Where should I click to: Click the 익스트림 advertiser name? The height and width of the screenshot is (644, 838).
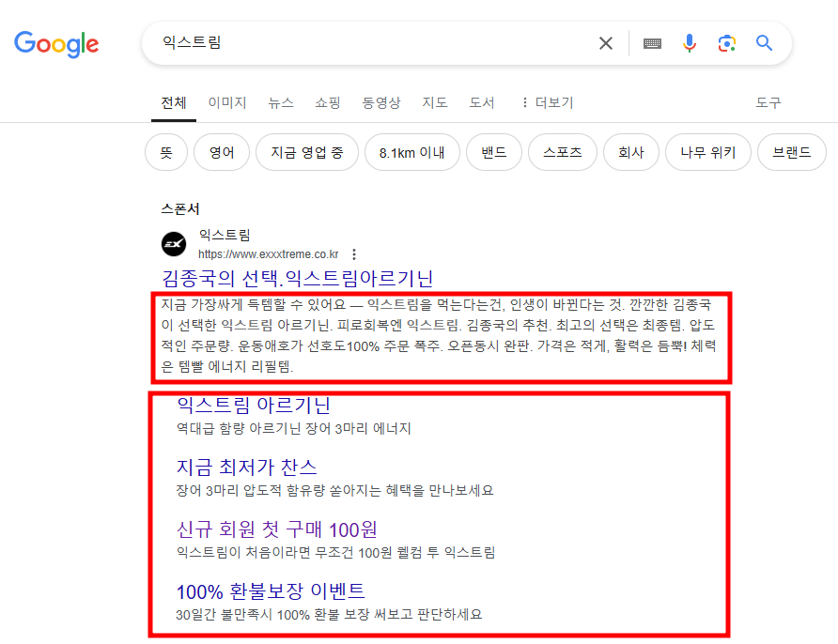[225, 235]
